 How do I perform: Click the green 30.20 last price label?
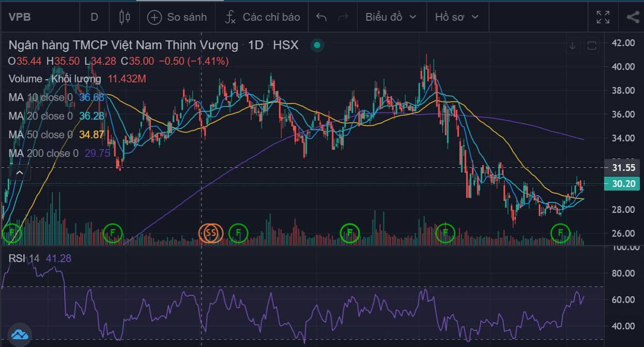(622, 183)
